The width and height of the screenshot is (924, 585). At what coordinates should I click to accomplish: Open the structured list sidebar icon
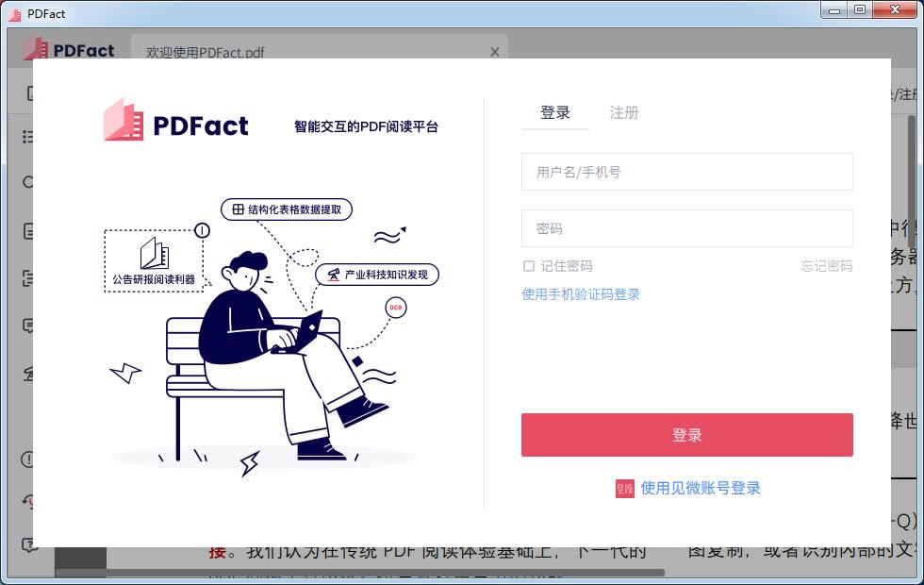tap(27, 277)
